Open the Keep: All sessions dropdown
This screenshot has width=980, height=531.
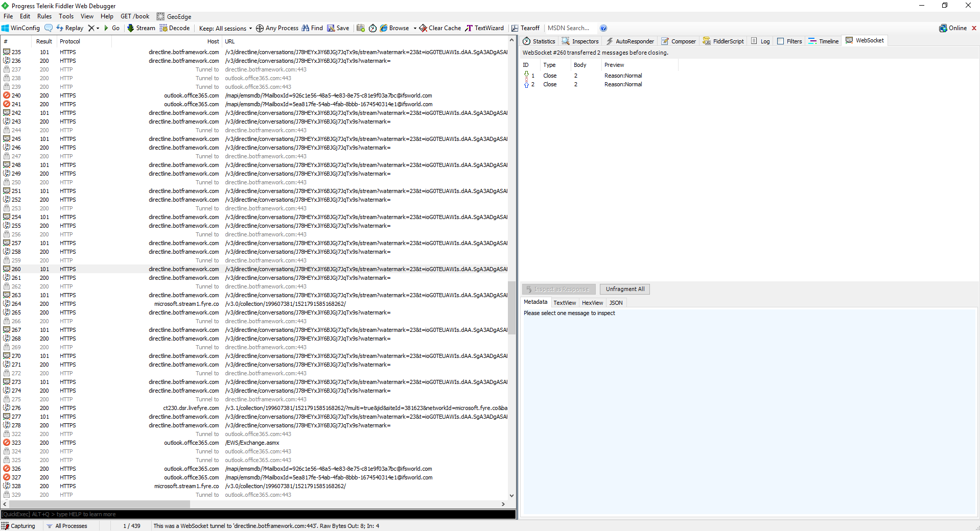(x=224, y=28)
